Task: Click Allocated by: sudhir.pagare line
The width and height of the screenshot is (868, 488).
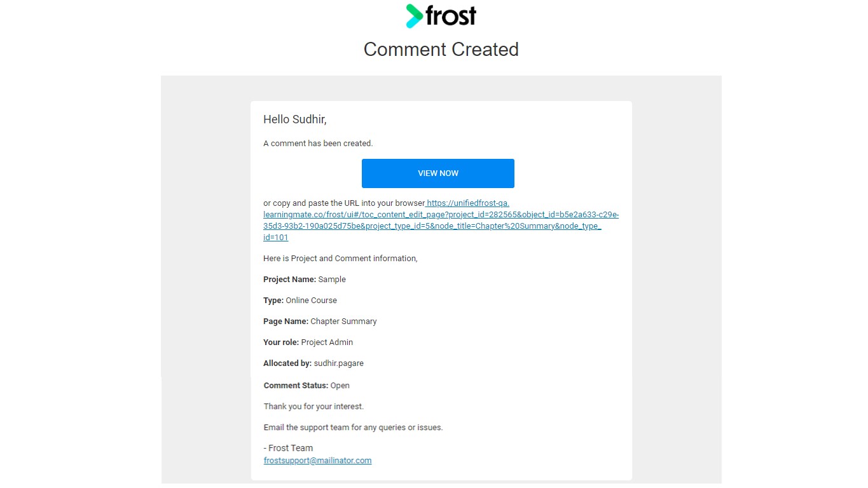Action: tap(313, 363)
